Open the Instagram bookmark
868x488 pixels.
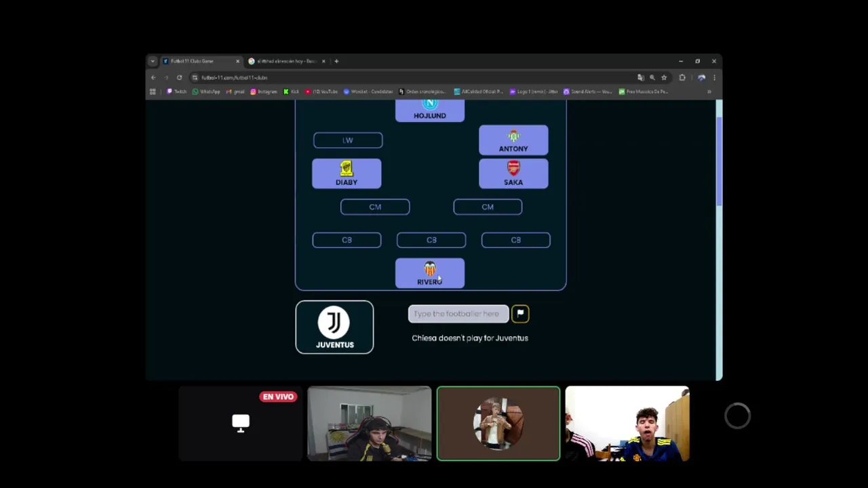click(x=264, y=91)
